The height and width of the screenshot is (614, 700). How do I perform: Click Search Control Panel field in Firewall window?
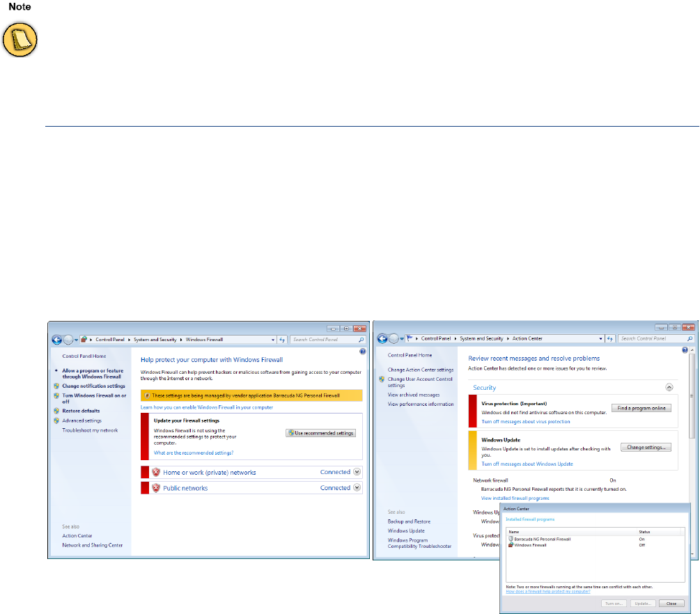[x=328, y=340]
